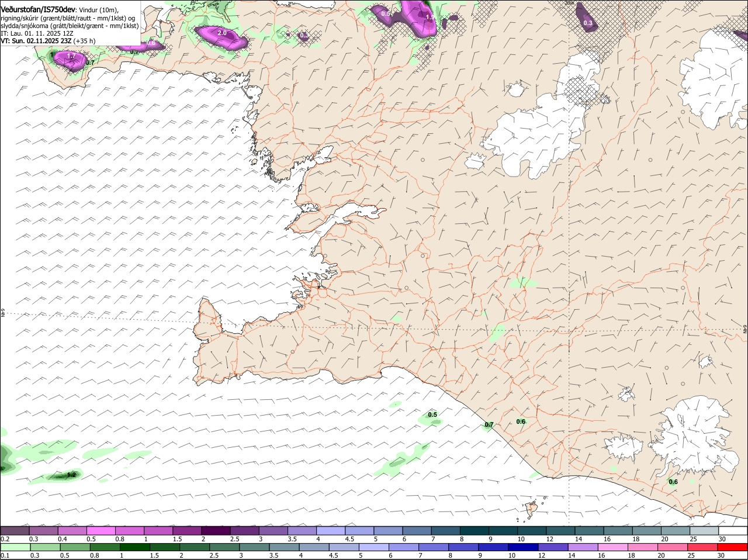The height and width of the screenshot is (560, 748).
Task: Click the 0.1 value under the rain legend
Action: click(x=5, y=555)
